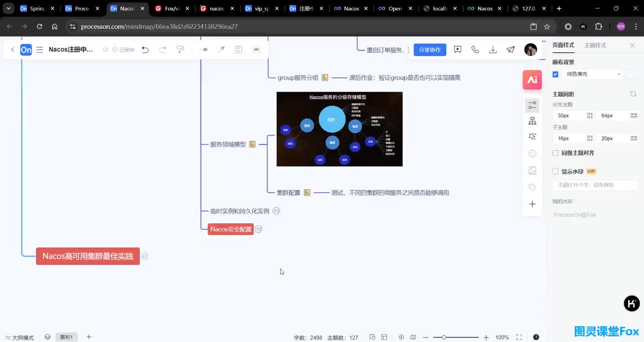Open the insert image sidebar panel
This screenshot has height=342, width=644.
pos(532,170)
